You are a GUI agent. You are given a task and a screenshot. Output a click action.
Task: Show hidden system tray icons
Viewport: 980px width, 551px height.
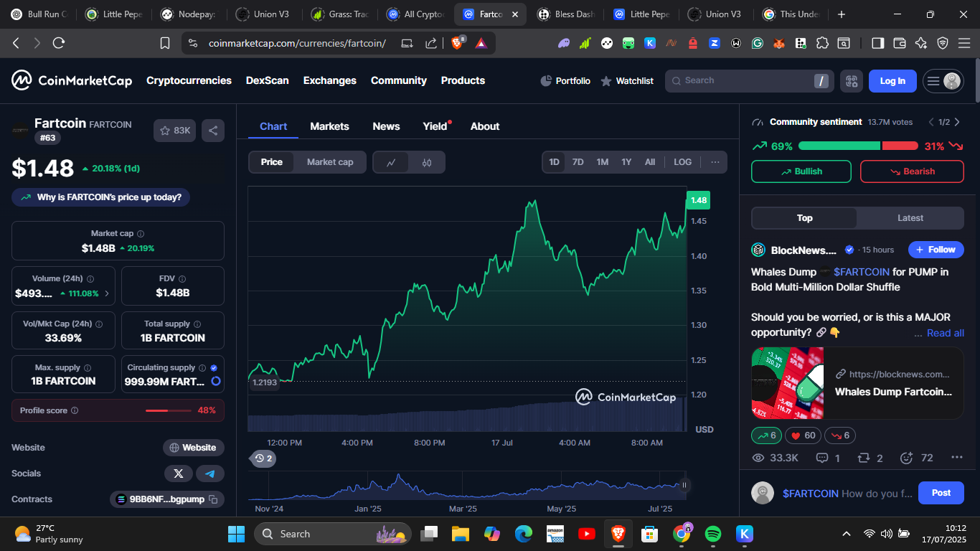[x=847, y=534]
